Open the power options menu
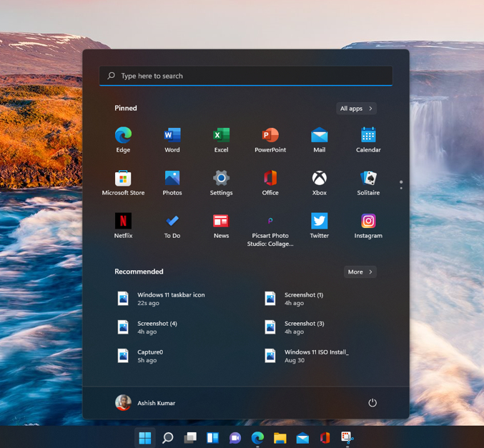Screen dimensions: 484x448 [x=372, y=403]
